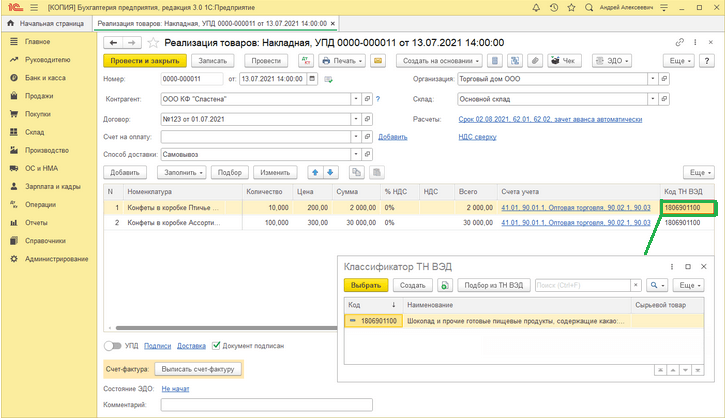
Task: Click the НДС сверху link
Action: tap(477, 136)
